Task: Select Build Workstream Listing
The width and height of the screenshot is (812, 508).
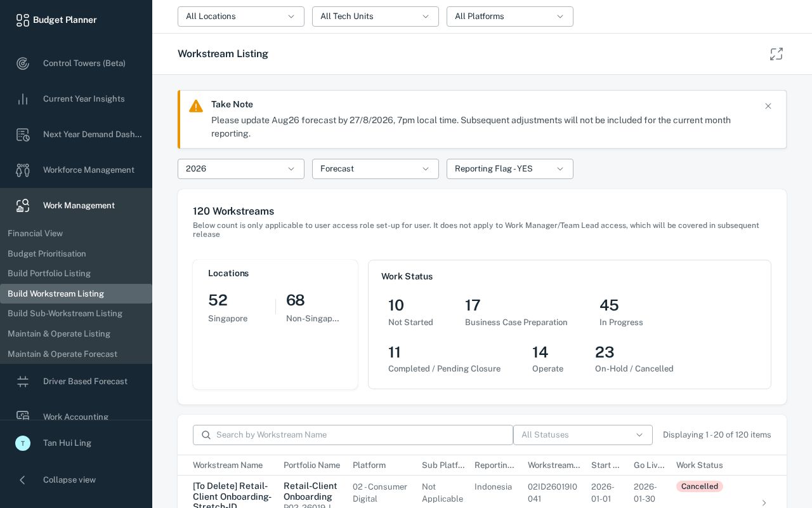Action: 76,294
